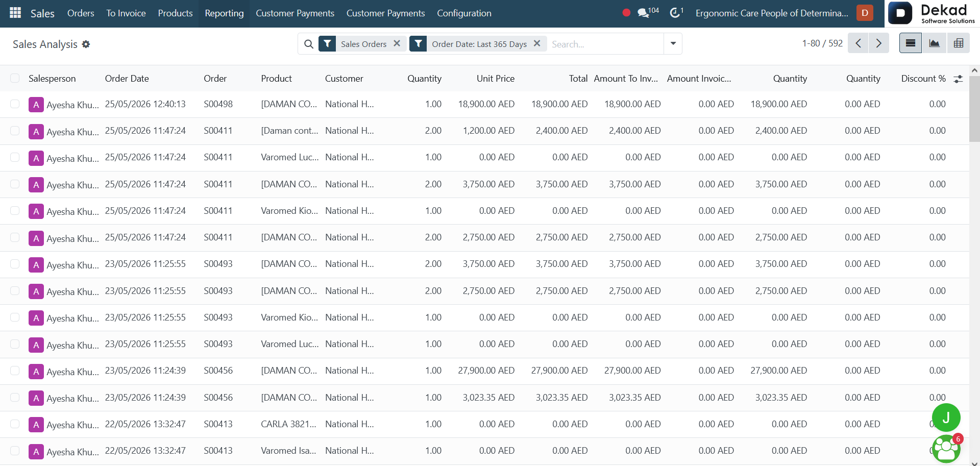
Task: Open the user avatar D menu
Action: click(865, 13)
